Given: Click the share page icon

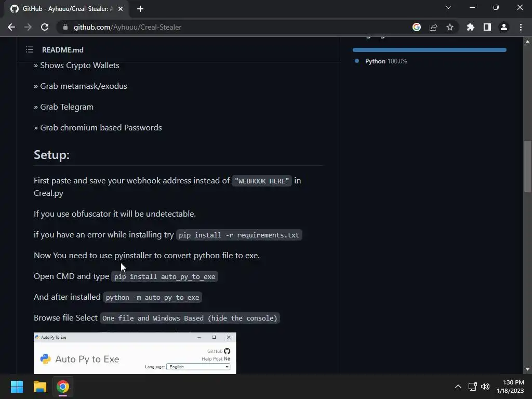Looking at the screenshot, I should click(433, 27).
